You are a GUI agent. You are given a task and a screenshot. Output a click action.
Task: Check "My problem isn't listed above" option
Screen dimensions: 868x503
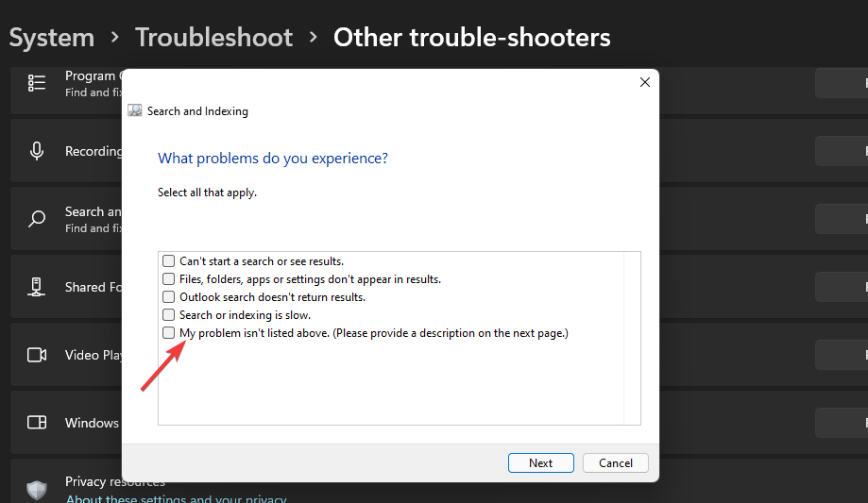coord(168,332)
